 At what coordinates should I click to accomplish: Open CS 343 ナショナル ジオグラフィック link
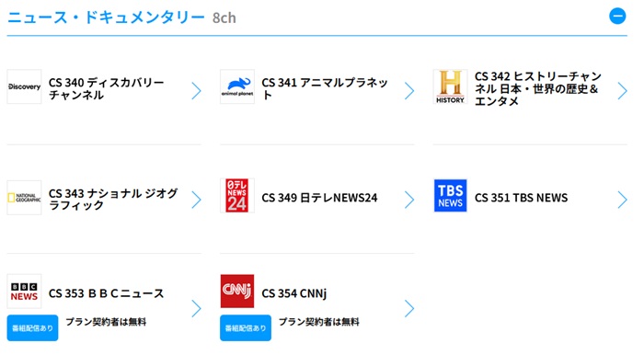(113, 200)
